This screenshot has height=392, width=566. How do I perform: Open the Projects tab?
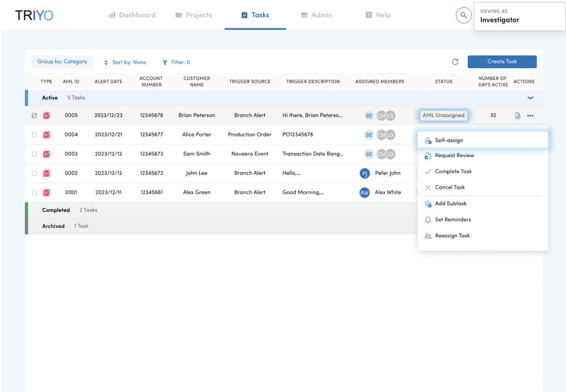pos(193,15)
